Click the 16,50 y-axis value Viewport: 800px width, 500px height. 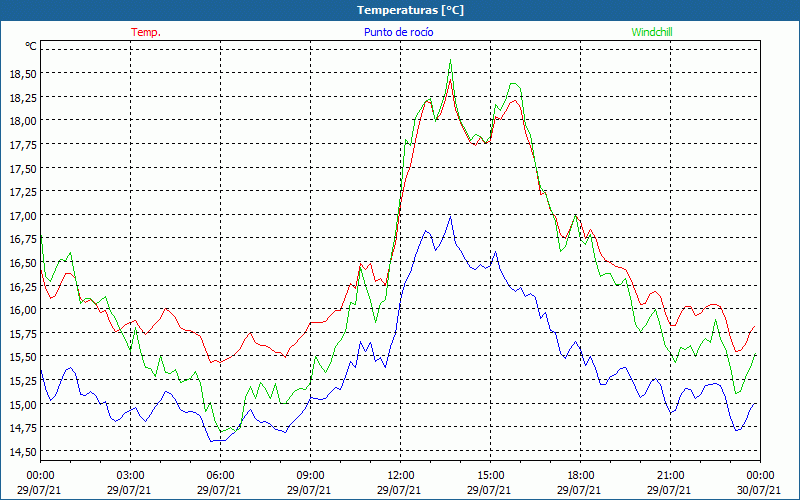click(x=23, y=263)
